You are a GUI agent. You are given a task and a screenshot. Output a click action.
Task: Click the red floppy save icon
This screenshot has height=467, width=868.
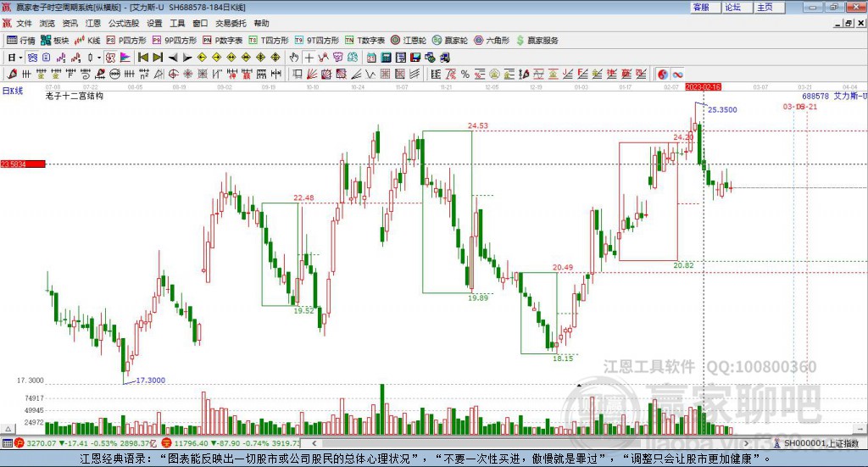415,58
